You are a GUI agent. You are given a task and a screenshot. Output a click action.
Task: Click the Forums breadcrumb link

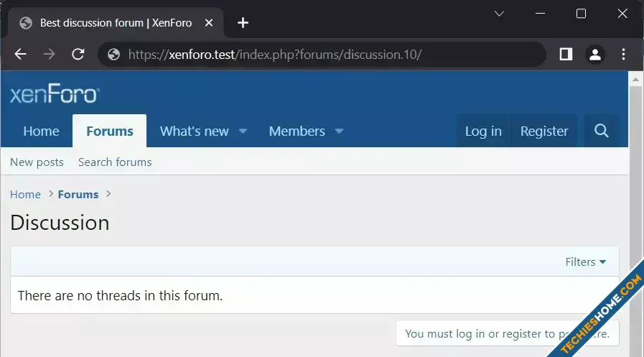tap(78, 195)
